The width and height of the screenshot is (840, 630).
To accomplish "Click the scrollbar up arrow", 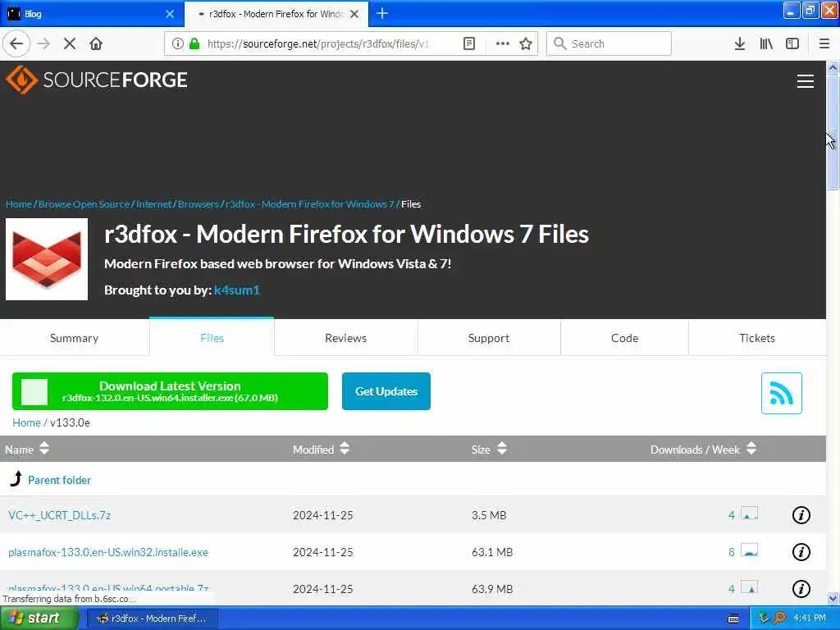I will (833, 67).
